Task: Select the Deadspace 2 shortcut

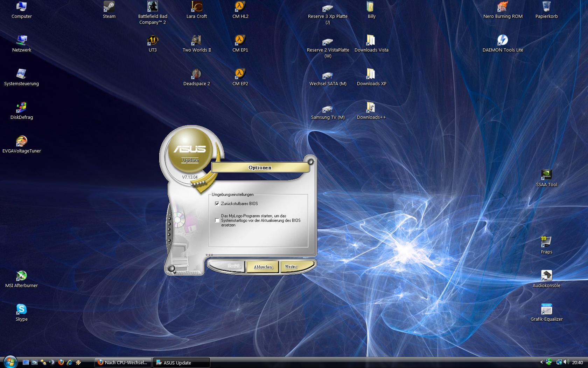Action: 196,77
